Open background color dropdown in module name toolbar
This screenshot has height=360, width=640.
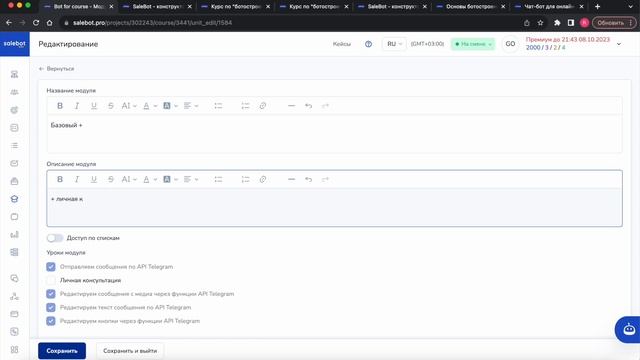point(170,106)
